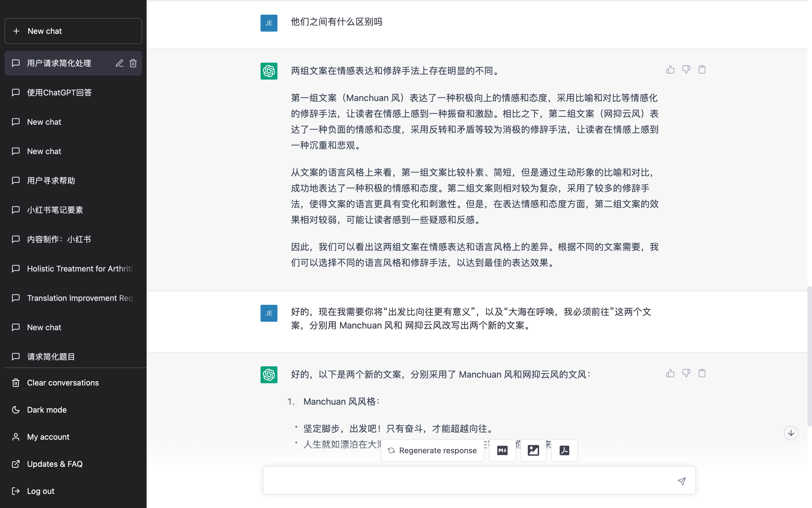Click the ChatGPT avatar beside 两组文案 response

pos(269,71)
